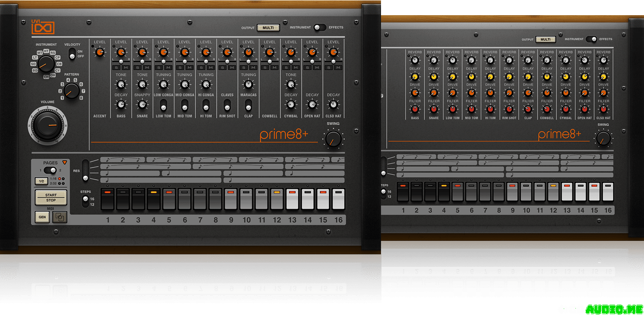Mute the Snare channel
Screen dimensions: 644x315
point(147,68)
